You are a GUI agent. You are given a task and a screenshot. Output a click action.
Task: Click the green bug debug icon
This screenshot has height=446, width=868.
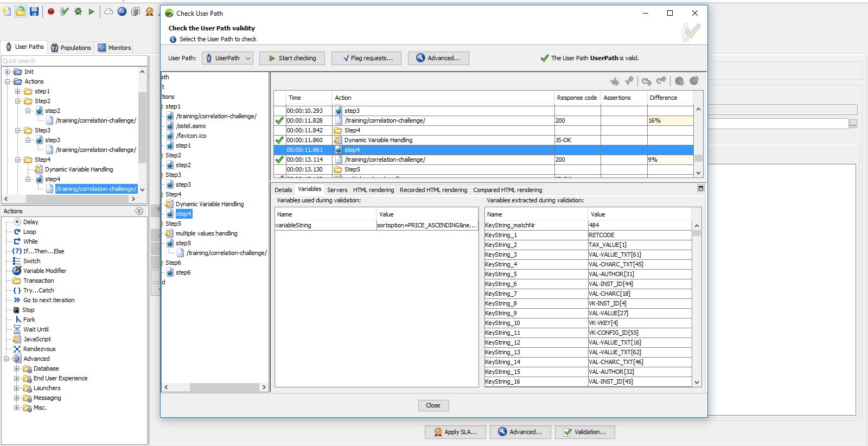tap(78, 11)
